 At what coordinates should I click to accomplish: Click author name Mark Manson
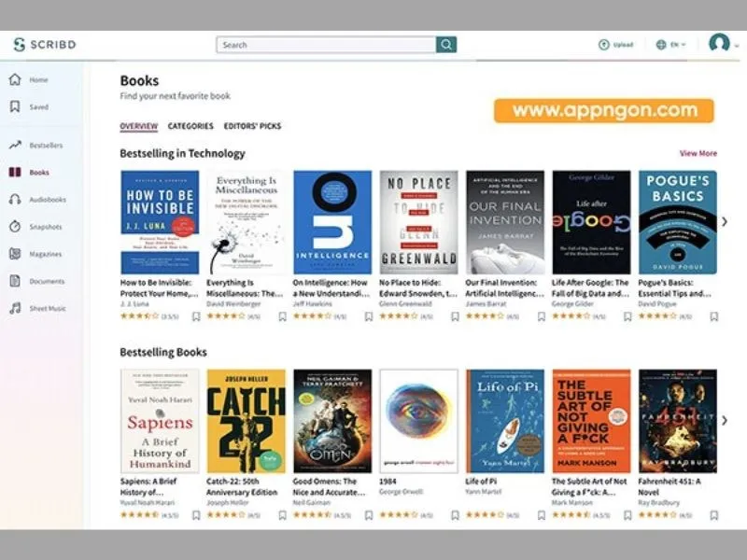pyautogui.click(x=572, y=502)
